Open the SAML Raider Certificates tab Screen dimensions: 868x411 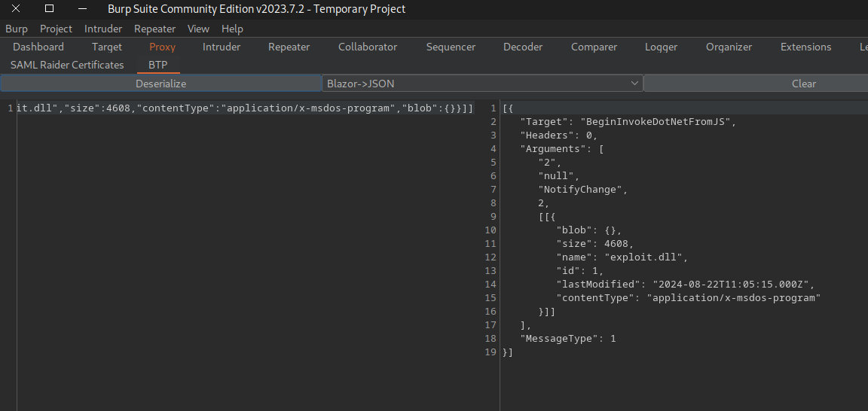tap(67, 65)
